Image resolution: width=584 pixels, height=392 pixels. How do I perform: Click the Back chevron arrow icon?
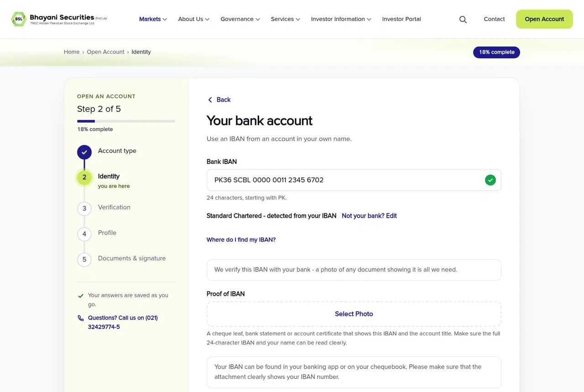tap(210, 100)
